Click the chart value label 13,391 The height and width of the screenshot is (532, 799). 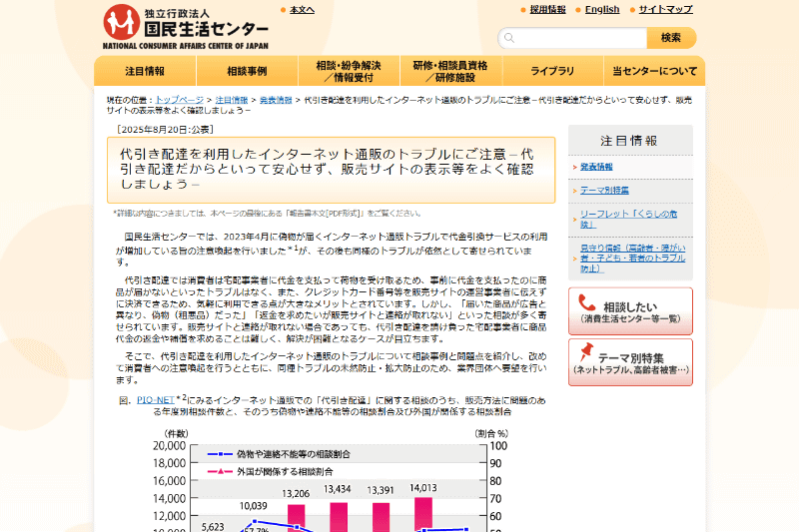381,490
